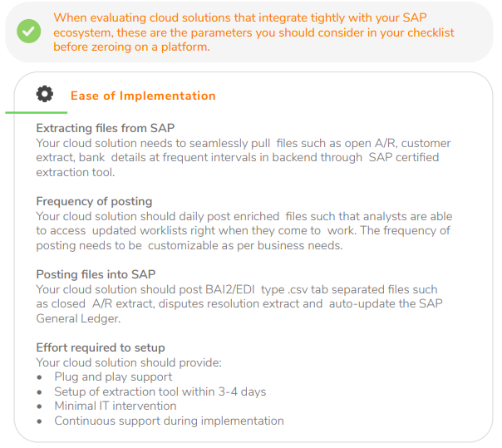
Task: Click the bullet dot before Minimal IT intervention
Action: [40, 406]
